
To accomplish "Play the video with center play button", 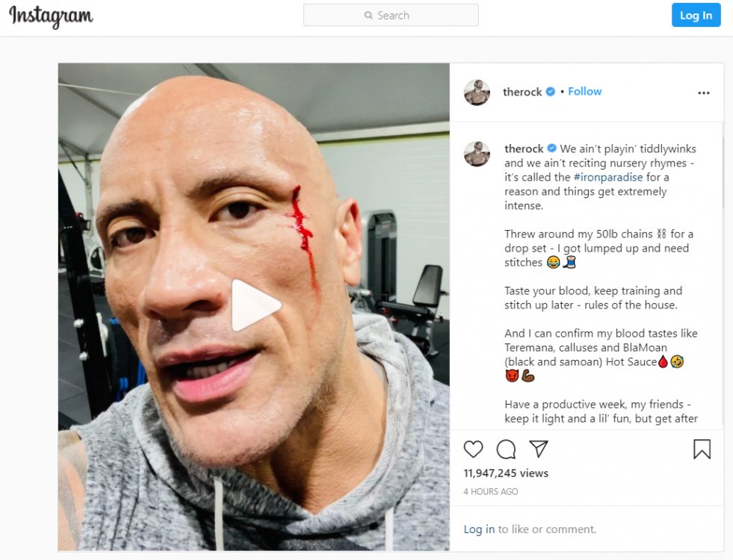I will [256, 305].
